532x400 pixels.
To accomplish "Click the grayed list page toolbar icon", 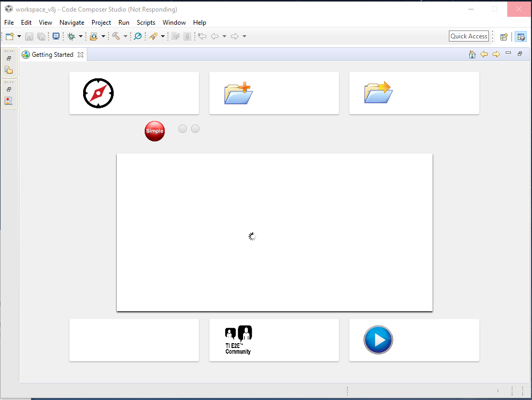I will pos(187,36).
